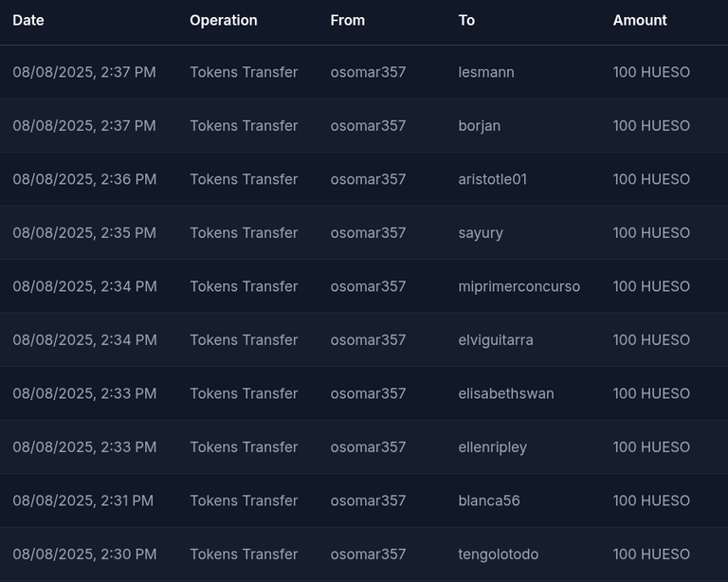Open recipient lesmann's profile link
The width and height of the screenshot is (728, 582).
pos(486,72)
